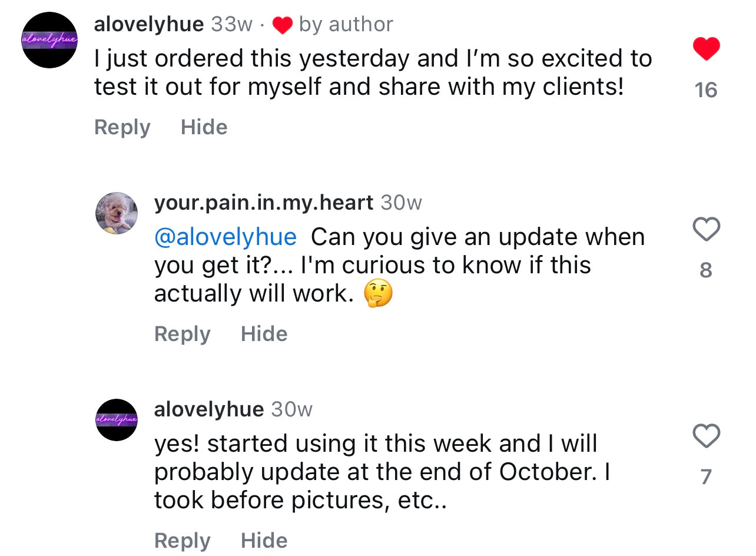
Task: View the 8 likes on your.pain.in.my.heart's comment
Action: click(x=706, y=270)
